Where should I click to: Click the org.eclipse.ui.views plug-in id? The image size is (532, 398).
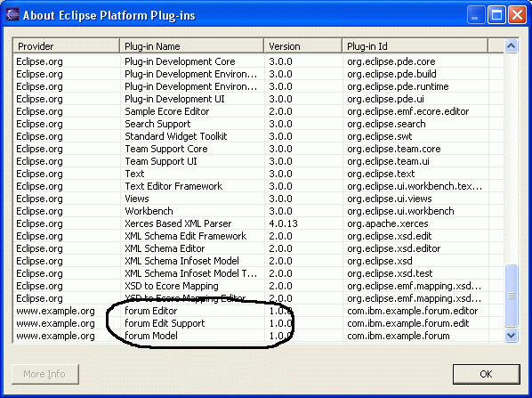click(x=389, y=199)
